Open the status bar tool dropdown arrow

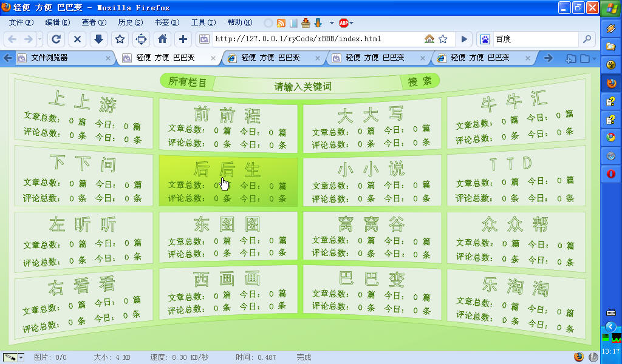pyautogui.click(x=21, y=357)
